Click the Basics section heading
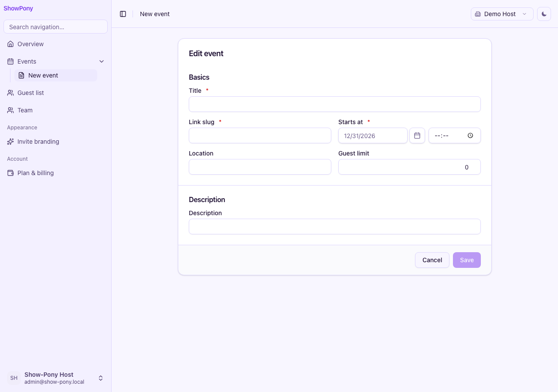The height and width of the screenshot is (392, 558). pyautogui.click(x=199, y=77)
